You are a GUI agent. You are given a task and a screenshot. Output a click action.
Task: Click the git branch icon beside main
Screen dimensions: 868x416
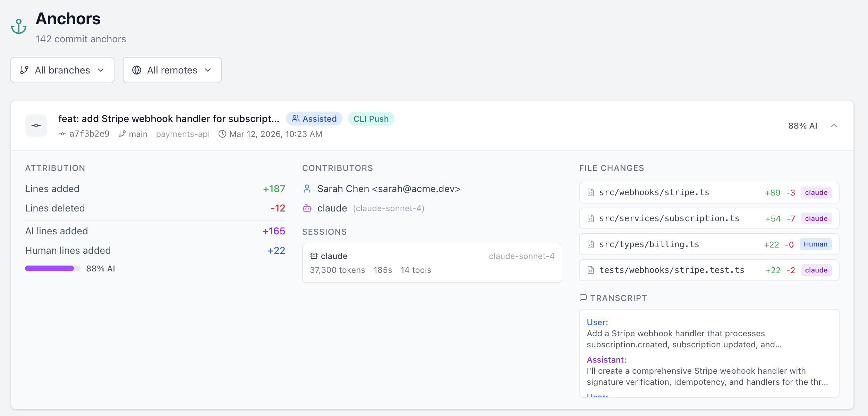[x=122, y=134]
